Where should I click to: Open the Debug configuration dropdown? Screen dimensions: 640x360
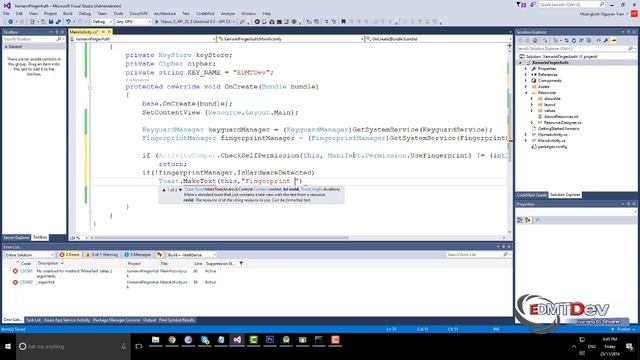tap(102, 22)
